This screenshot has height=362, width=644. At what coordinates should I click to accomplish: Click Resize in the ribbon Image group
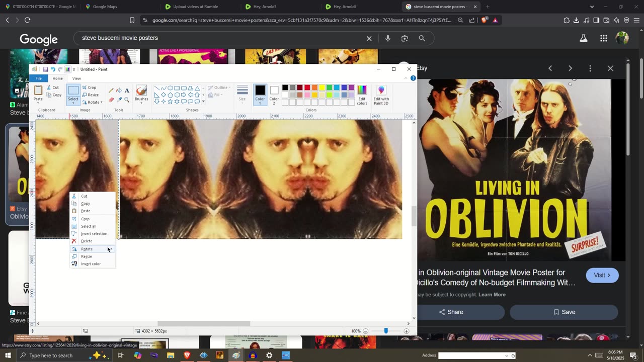(90, 95)
